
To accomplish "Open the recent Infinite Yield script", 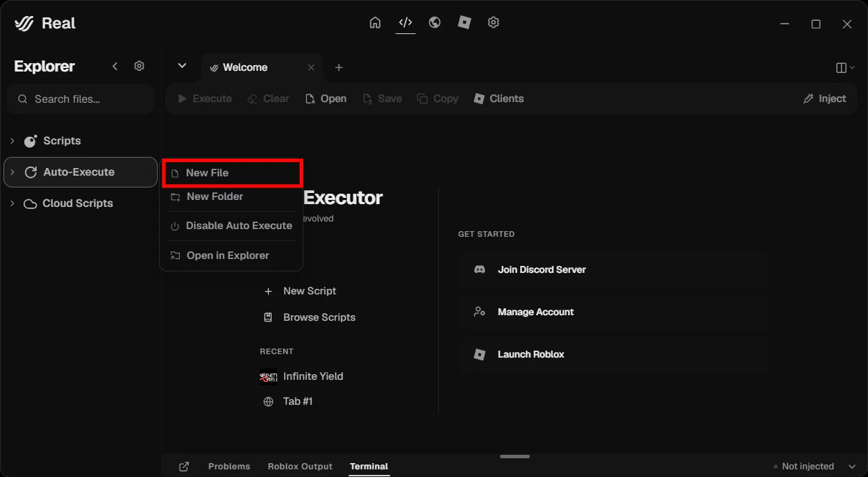I will click(301, 376).
